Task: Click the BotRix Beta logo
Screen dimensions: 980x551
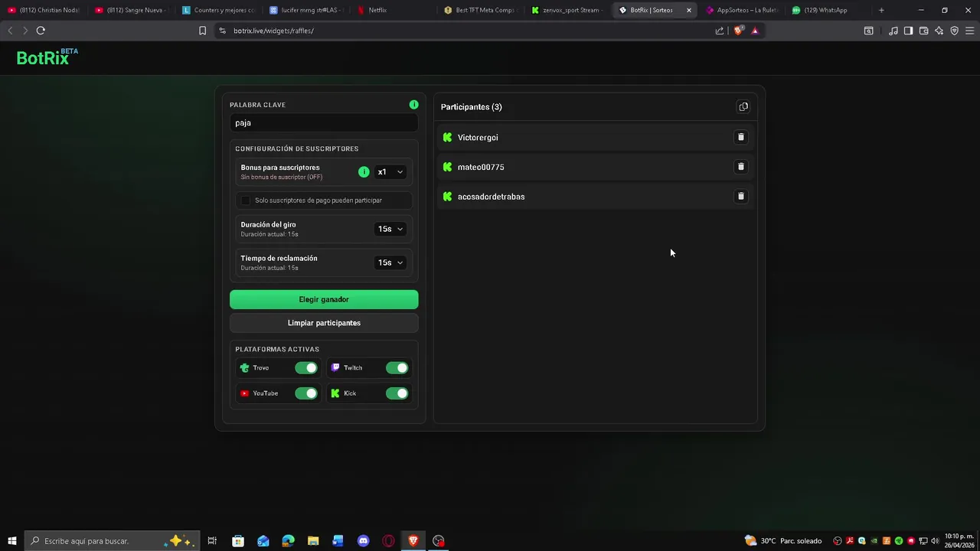Action: point(47,57)
